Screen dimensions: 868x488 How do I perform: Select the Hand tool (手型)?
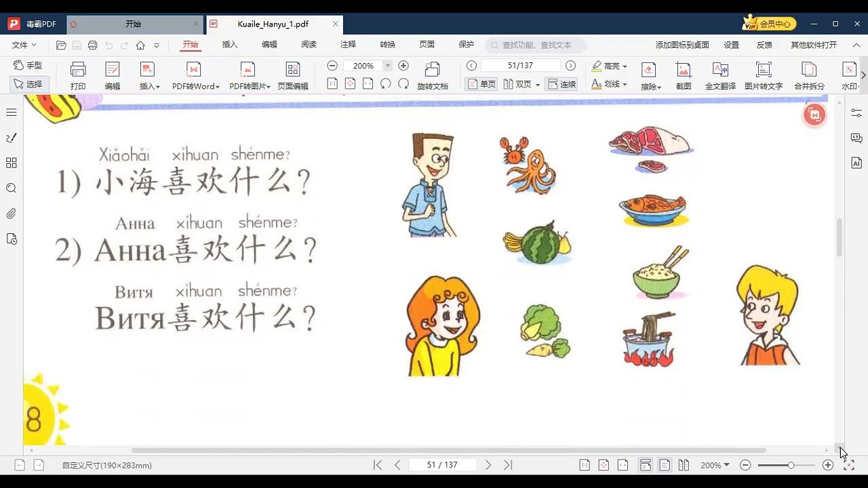pos(28,66)
